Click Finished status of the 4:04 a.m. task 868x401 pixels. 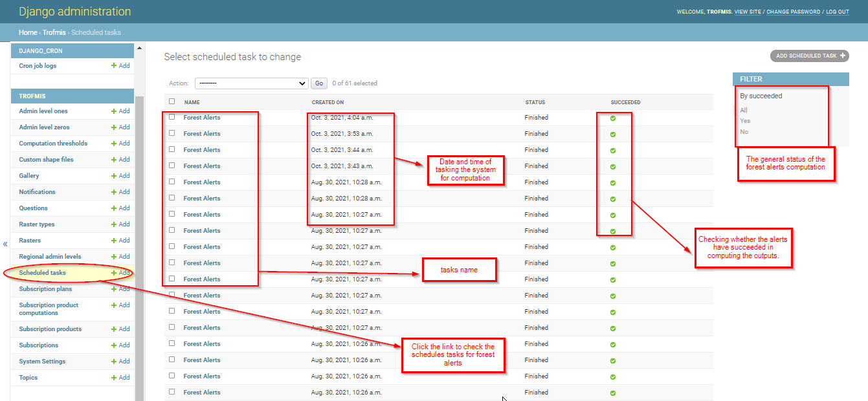click(537, 118)
